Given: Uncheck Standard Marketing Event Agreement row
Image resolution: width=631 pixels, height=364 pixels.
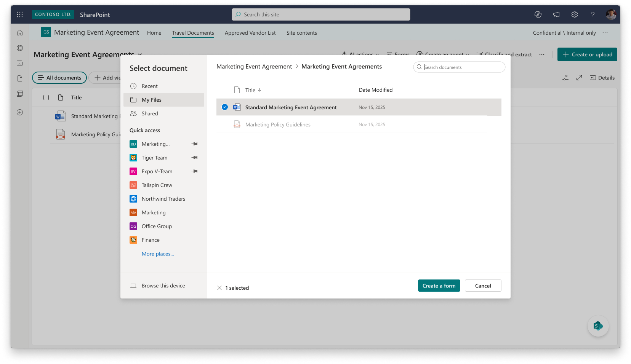Looking at the screenshot, I should (x=225, y=107).
